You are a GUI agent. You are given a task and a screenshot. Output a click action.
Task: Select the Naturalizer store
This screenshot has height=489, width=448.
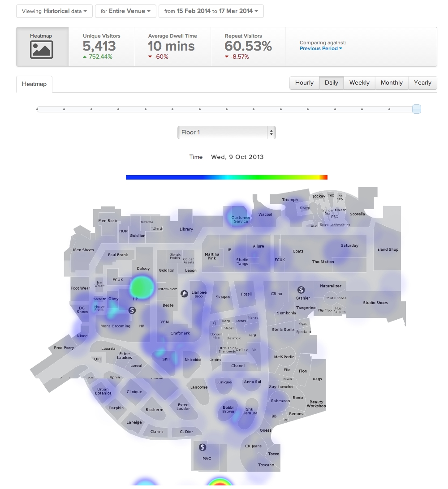pos(331,286)
